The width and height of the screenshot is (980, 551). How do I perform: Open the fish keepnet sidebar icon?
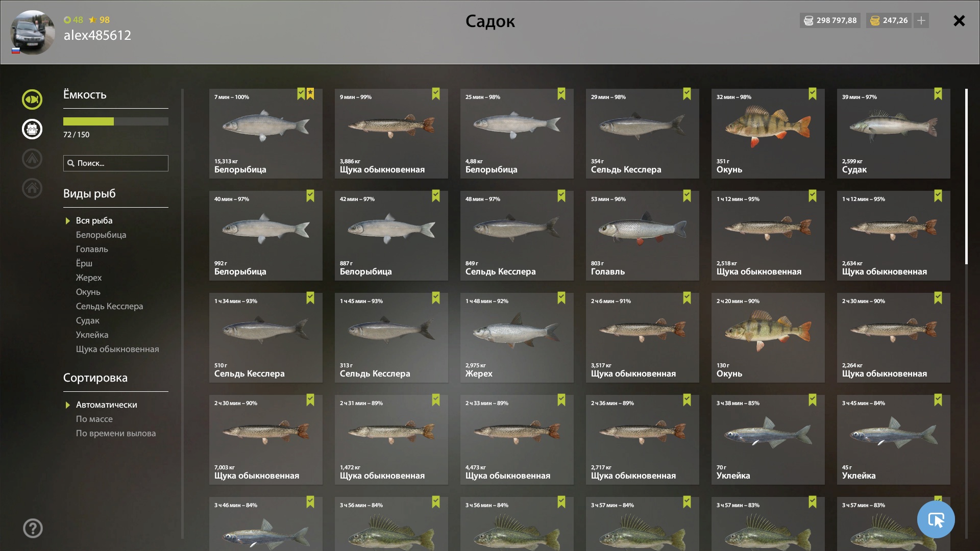pos(32,99)
